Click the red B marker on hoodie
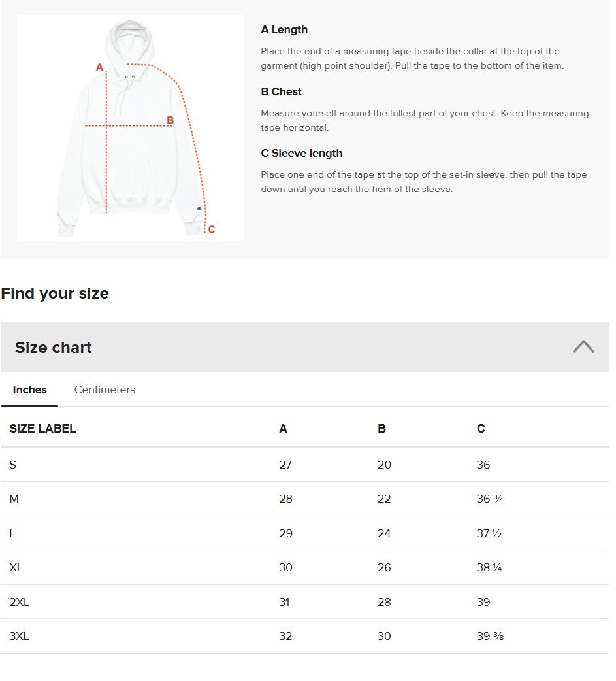Image resolution: width=616 pixels, height=681 pixels. point(170,120)
